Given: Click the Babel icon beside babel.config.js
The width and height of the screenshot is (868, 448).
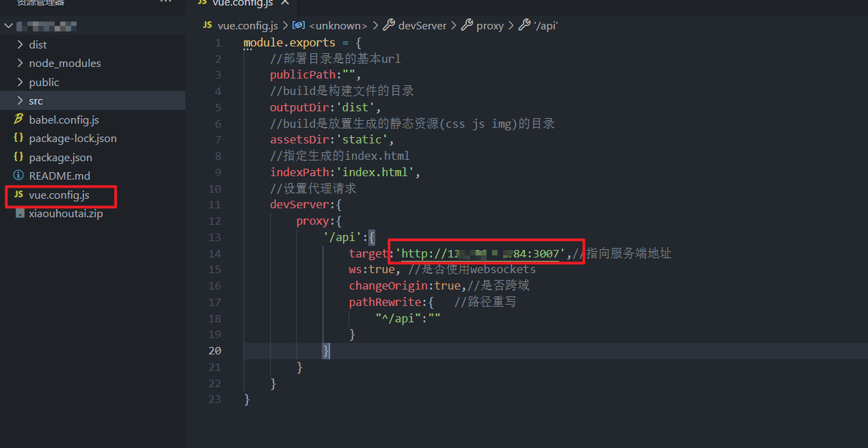Looking at the screenshot, I should coord(18,120).
